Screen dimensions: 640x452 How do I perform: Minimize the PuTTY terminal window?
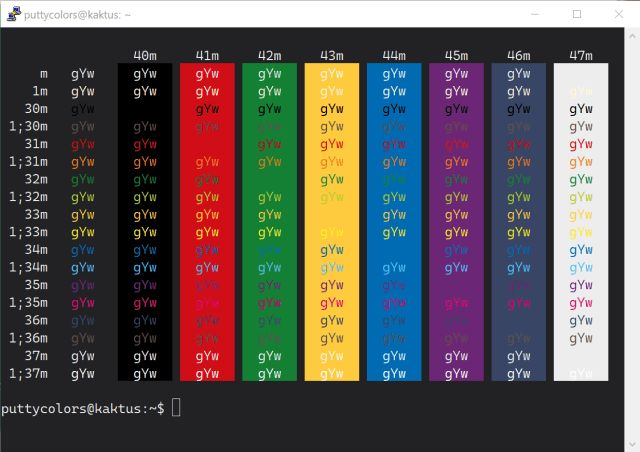tap(530, 14)
